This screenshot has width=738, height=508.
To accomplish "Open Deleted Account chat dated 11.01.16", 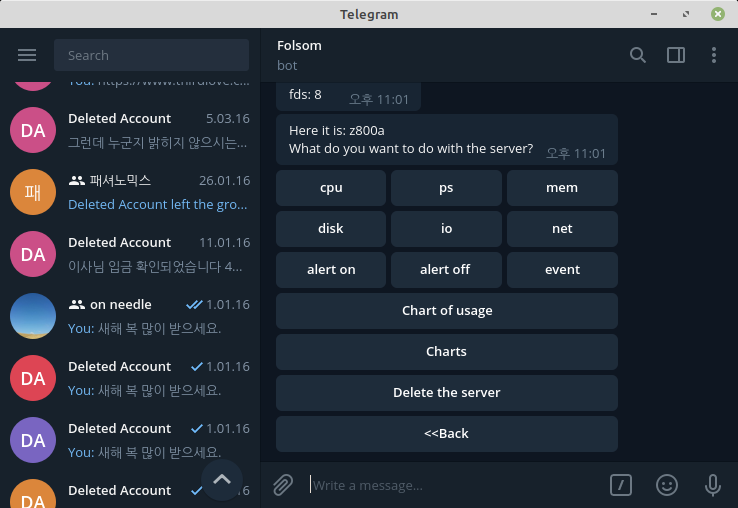I will (130, 254).
